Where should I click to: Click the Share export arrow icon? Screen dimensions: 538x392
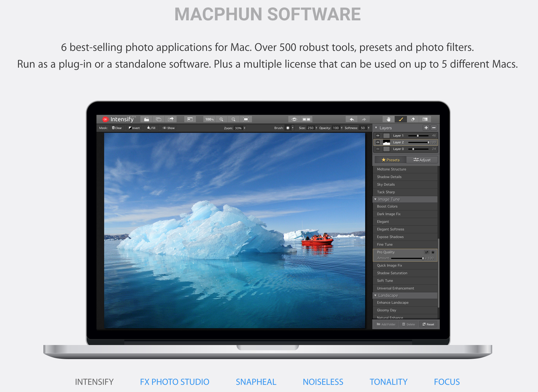(171, 119)
